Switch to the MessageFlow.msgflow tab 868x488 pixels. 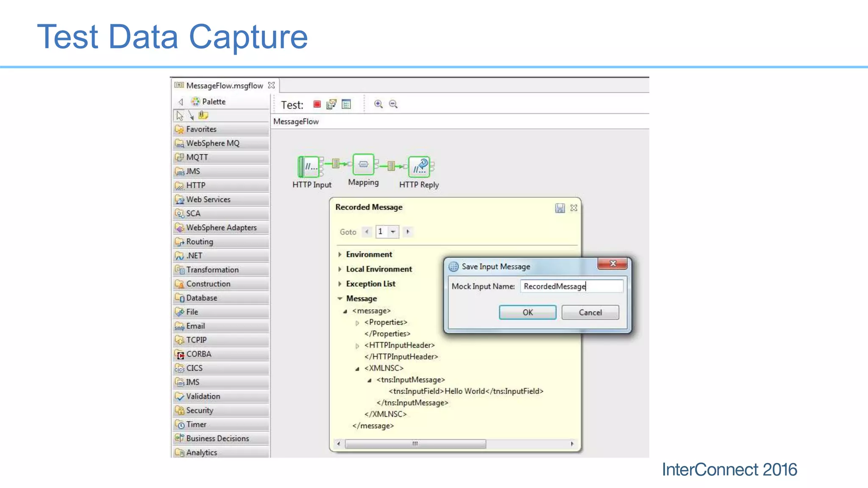point(224,86)
